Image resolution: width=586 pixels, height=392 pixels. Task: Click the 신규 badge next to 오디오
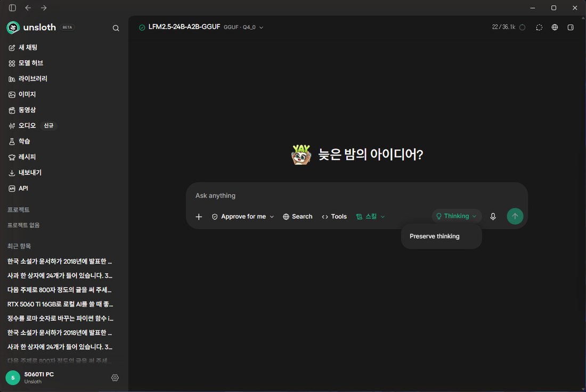coord(48,126)
